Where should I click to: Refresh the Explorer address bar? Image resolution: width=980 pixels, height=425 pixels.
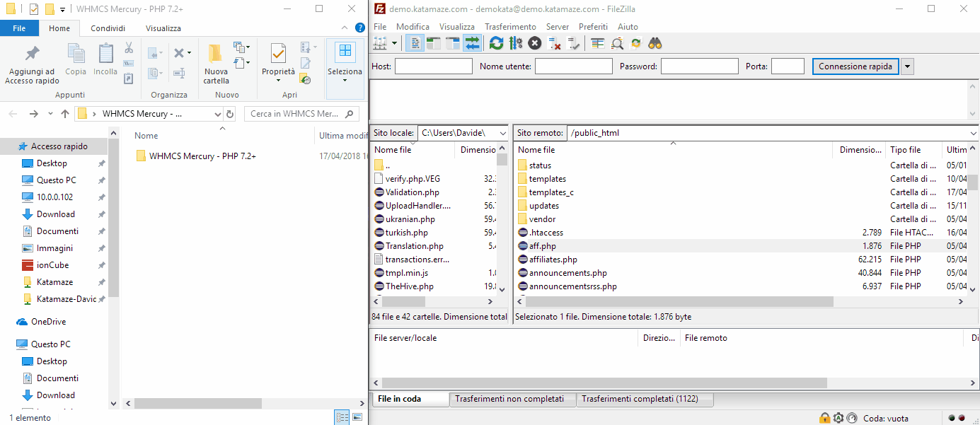[x=230, y=114]
